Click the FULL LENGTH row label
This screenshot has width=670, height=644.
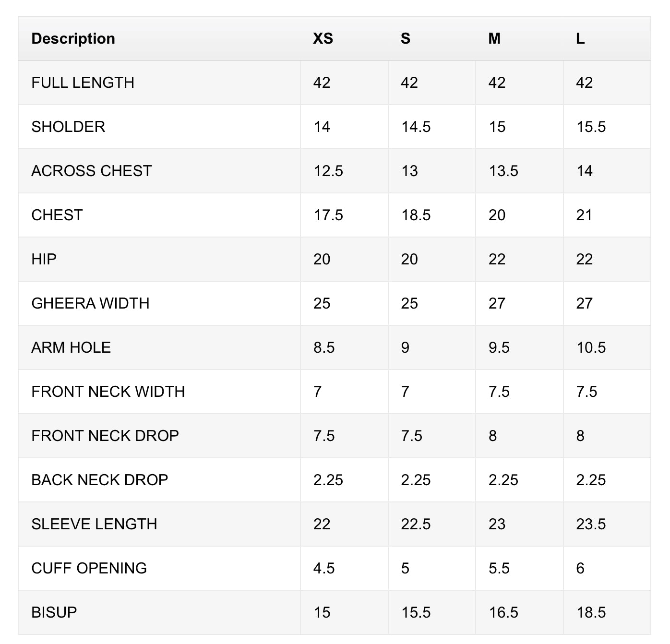pos(83,83)
